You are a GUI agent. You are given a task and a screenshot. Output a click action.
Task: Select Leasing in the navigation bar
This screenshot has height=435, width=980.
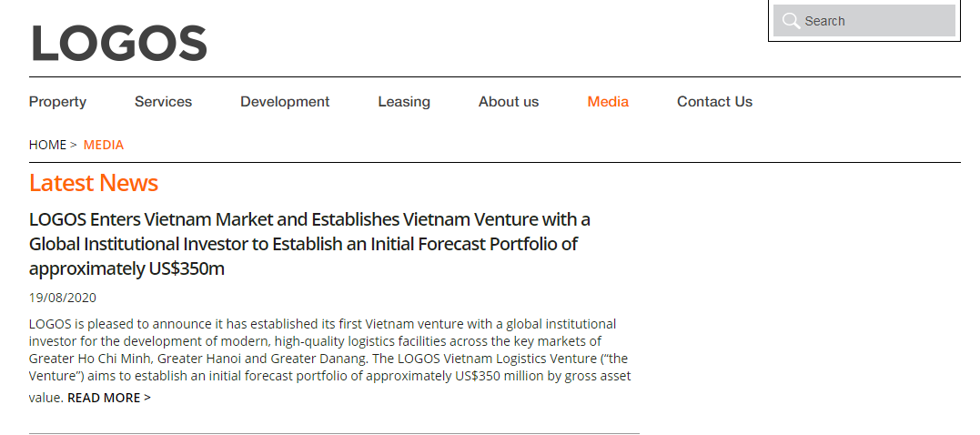coord(404,101)
